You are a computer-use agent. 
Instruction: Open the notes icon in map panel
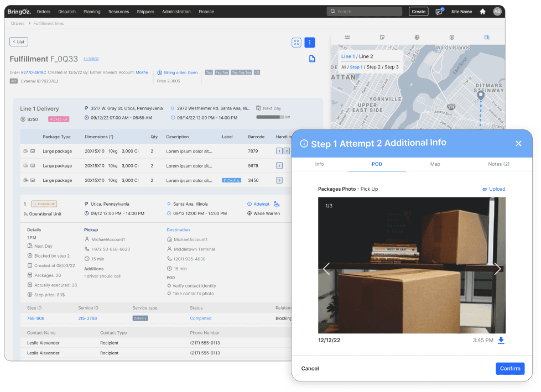pyautogui.click(x=382, y=37)
